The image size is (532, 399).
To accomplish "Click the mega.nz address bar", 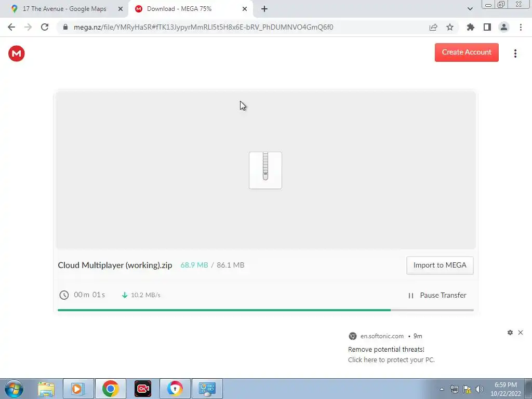I will click(x=203, y=27).
